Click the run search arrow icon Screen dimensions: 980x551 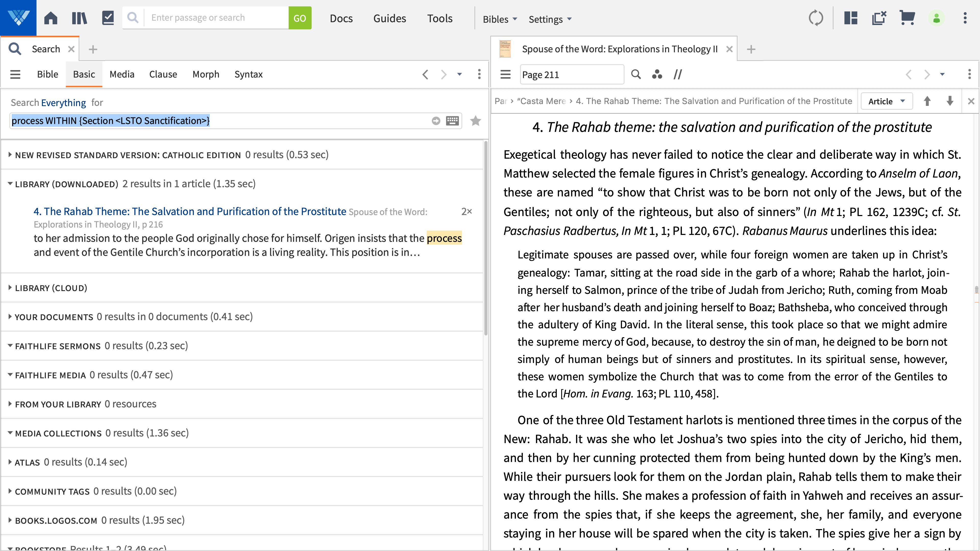(436, 121)
